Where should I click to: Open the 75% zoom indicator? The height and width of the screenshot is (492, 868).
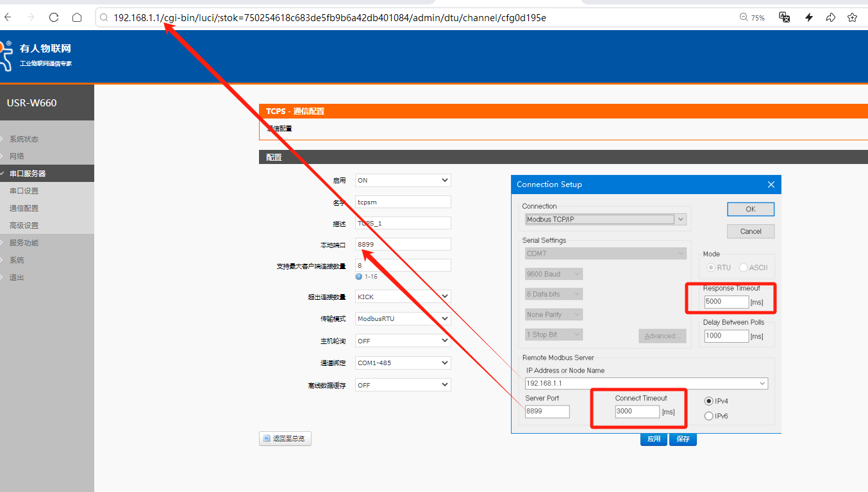753,18
